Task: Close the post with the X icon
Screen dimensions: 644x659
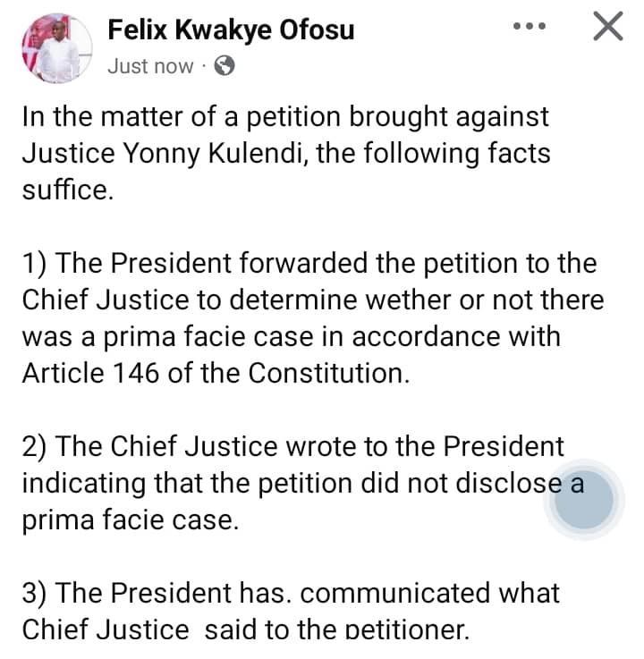Action: pos(608,27)
